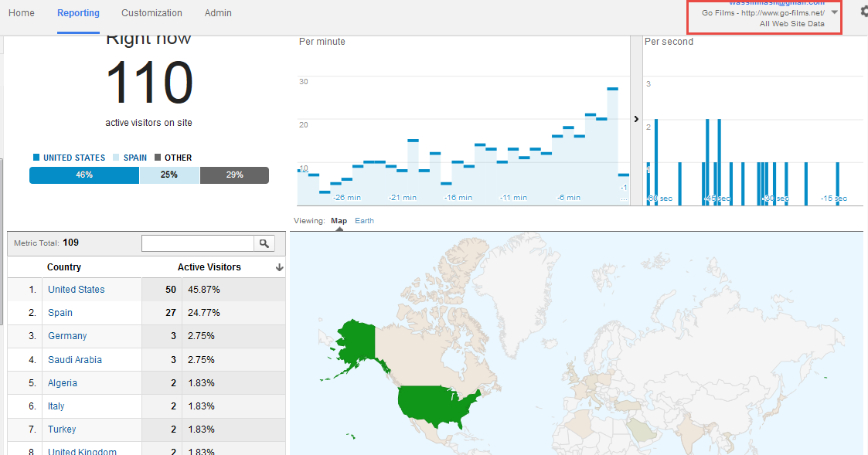Open the Turkey country link
The height and width of the screenshot is (455, 868).
[x=62, y=430]
